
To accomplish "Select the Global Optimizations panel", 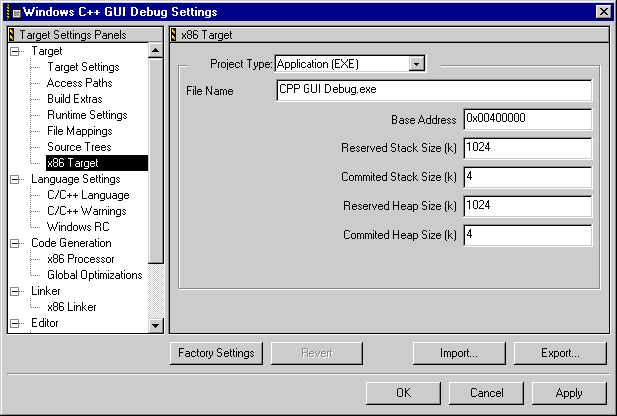I will pos(94,275).
